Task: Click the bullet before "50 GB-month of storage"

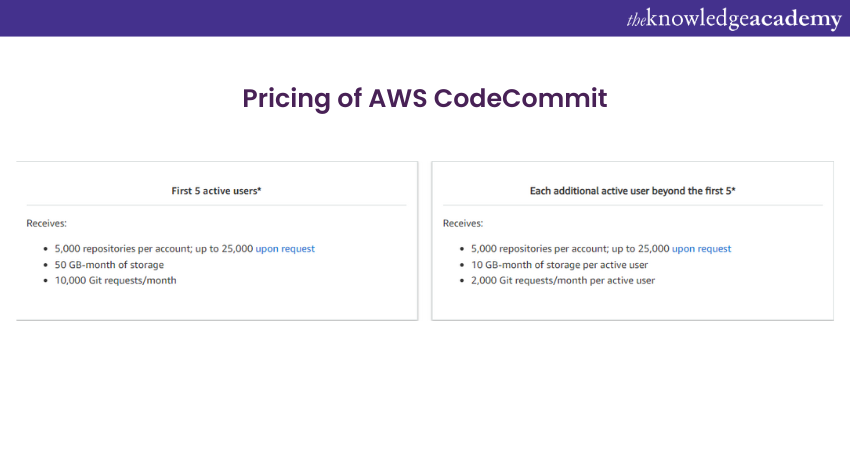Action: point(46,265)
